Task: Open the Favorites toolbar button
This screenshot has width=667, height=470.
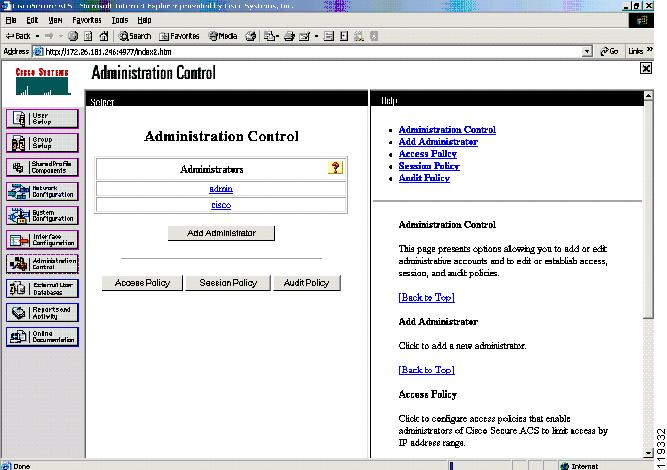Action: pos(179,36)
